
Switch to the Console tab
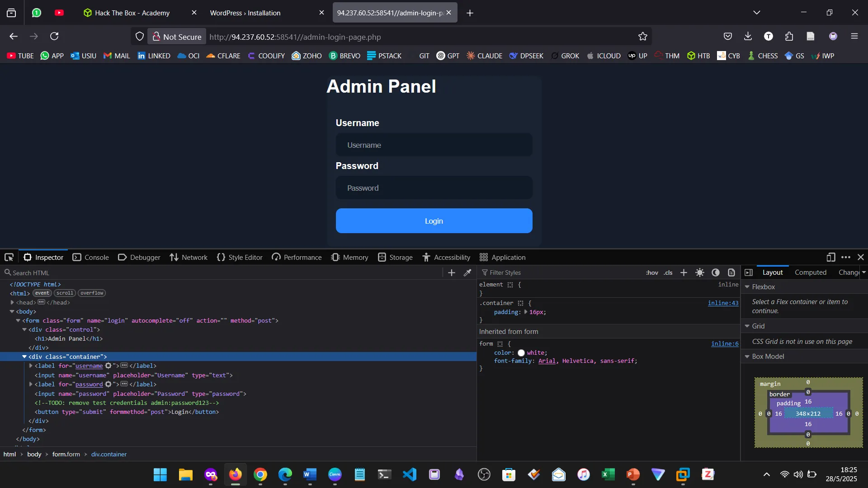point(90,257)
